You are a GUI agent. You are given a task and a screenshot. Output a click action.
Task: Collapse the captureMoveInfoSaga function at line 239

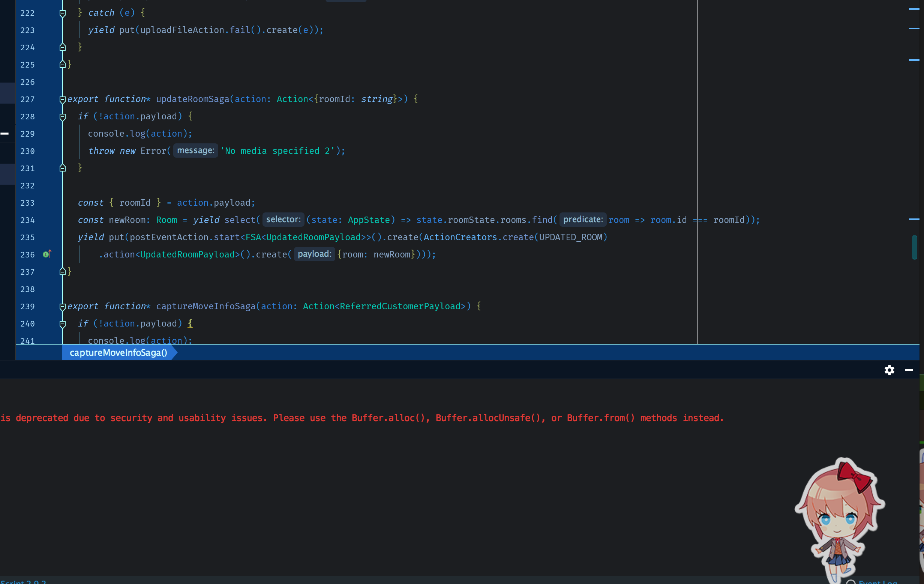point(63,306)
